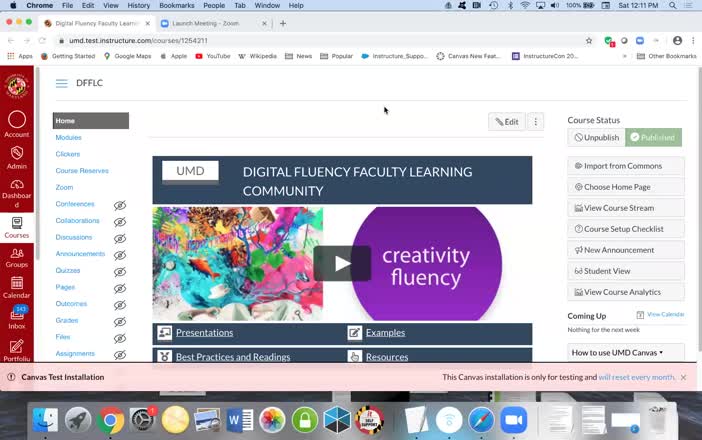Image resolution: width=702 pixels, height=440 pixels.
Task: Toggle the course navigation hamburger menu
Action: coord(61,84)
